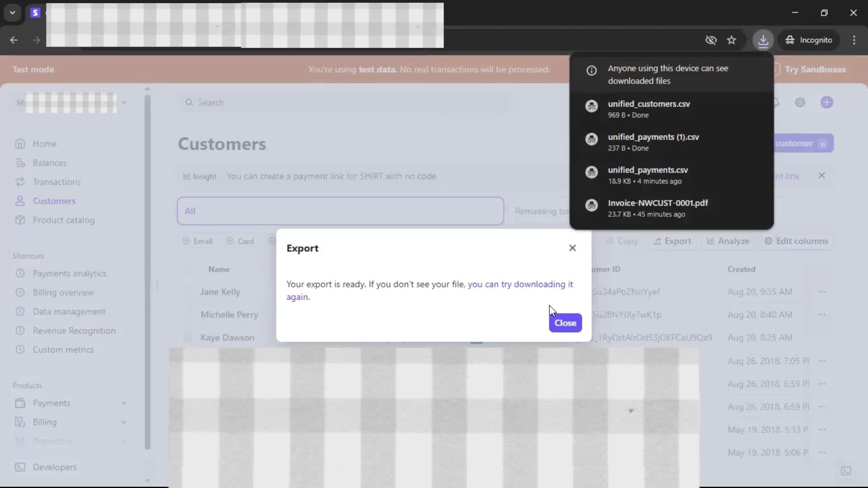Expand the Billing section chevron
868x488 pixels.
[x=123, y=422]
